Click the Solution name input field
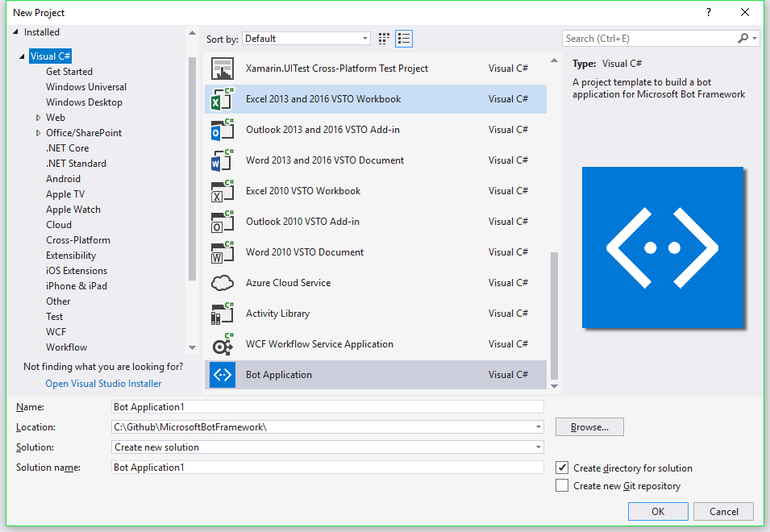This screenshot has width=770, height=532. point(327,468)
